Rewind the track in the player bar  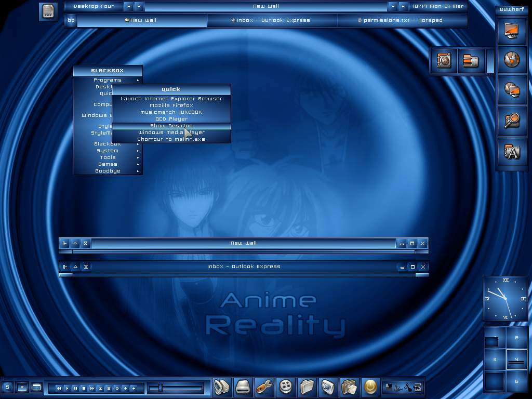[x=59, y=388]
